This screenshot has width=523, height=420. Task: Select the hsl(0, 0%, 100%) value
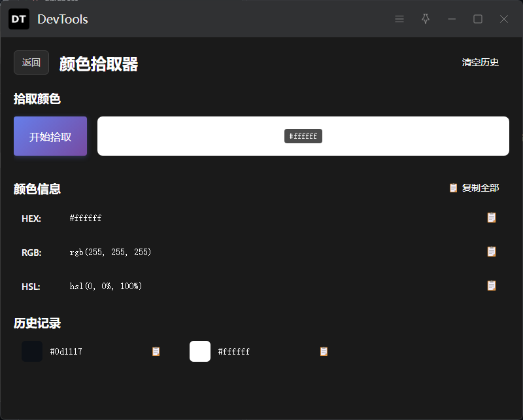[x=106, y=286]
